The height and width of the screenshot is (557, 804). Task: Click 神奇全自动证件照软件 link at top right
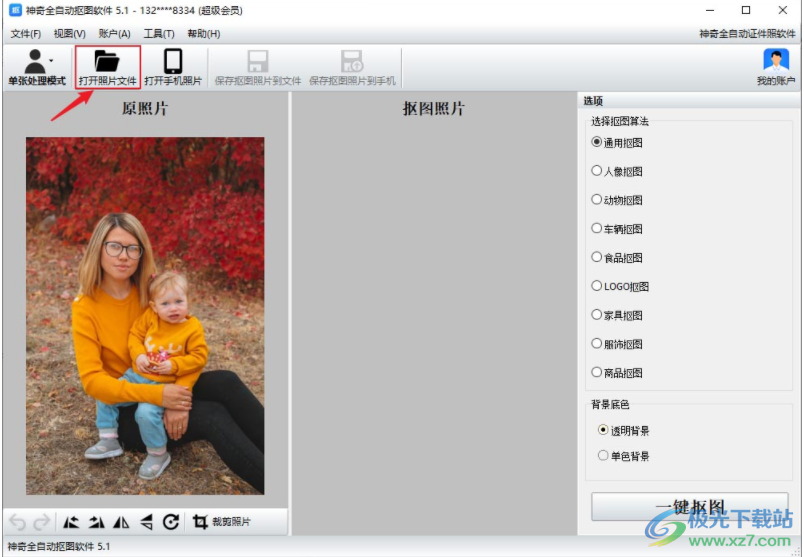click(747, 34)
